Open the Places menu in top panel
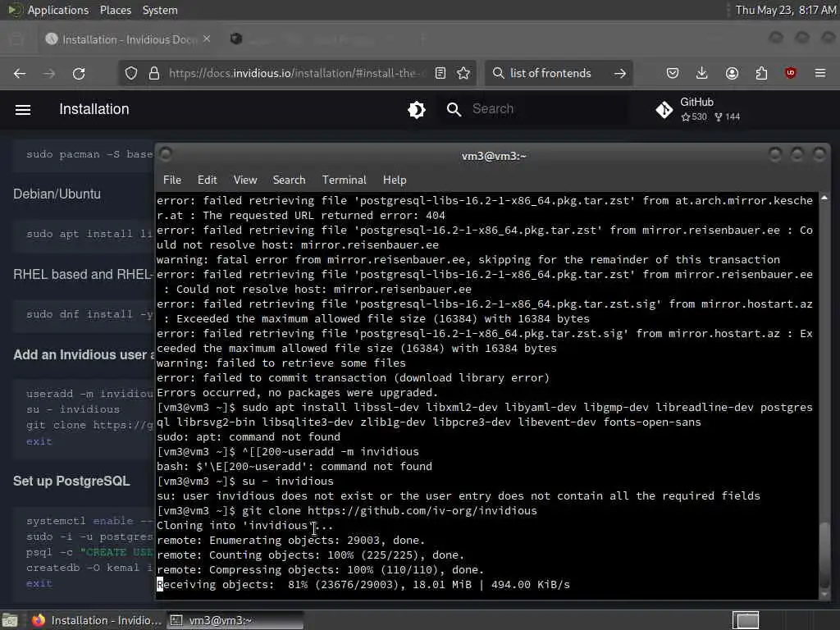The height and width of the screenshot is (630, 840). (116, 10)
